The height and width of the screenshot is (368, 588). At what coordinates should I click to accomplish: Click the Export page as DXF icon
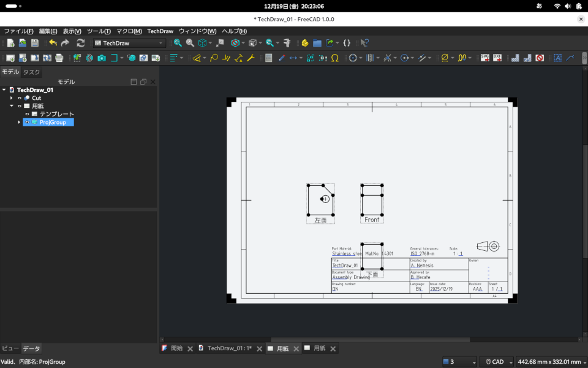(x=497, y=58)
